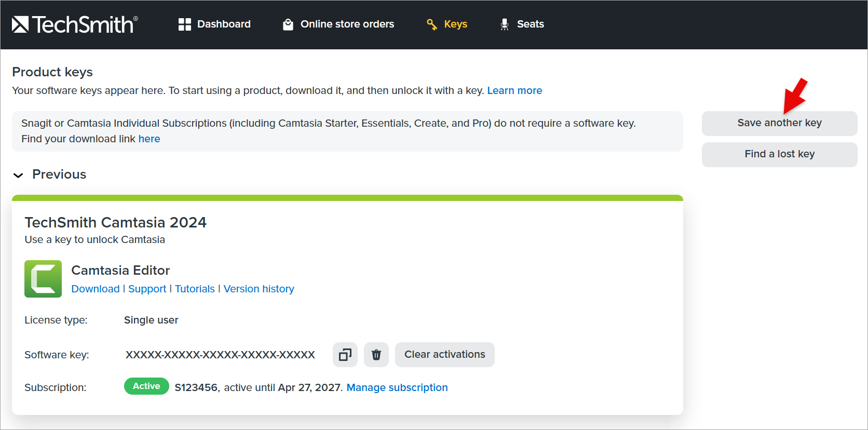Click the Product keys heading
The image size is (868, 430).
click(x=52, y=72)
